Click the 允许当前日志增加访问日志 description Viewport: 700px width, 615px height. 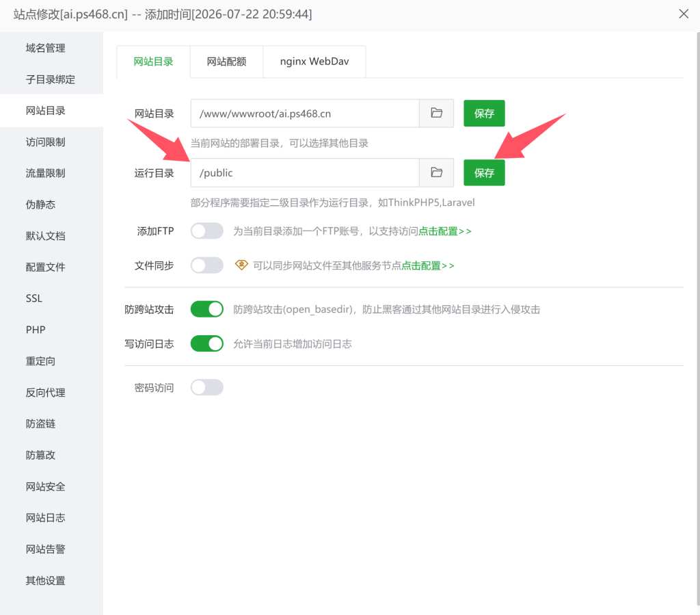293,344
